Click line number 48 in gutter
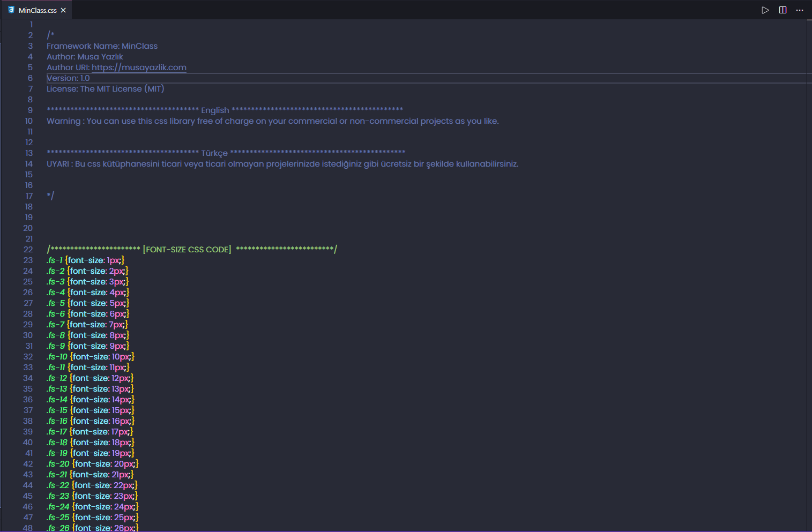The height and width of the screenshot is (532, 812). 28,528
